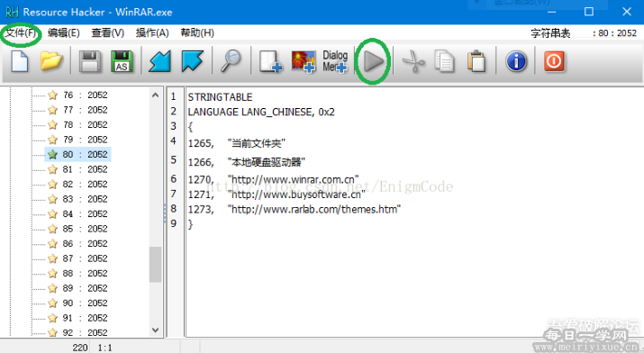Open the magnifier search icon
This screenshot has height=353, width=644.
[x=231, y=61]
